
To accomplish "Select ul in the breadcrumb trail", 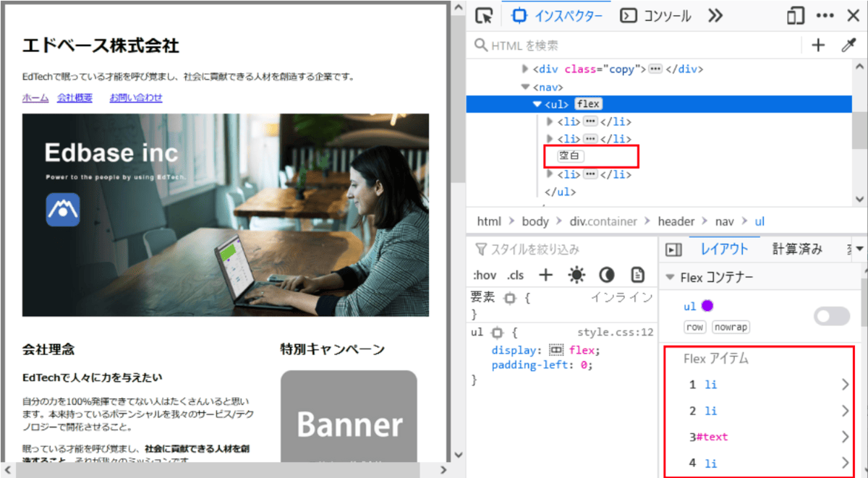I will click(760, 221).
